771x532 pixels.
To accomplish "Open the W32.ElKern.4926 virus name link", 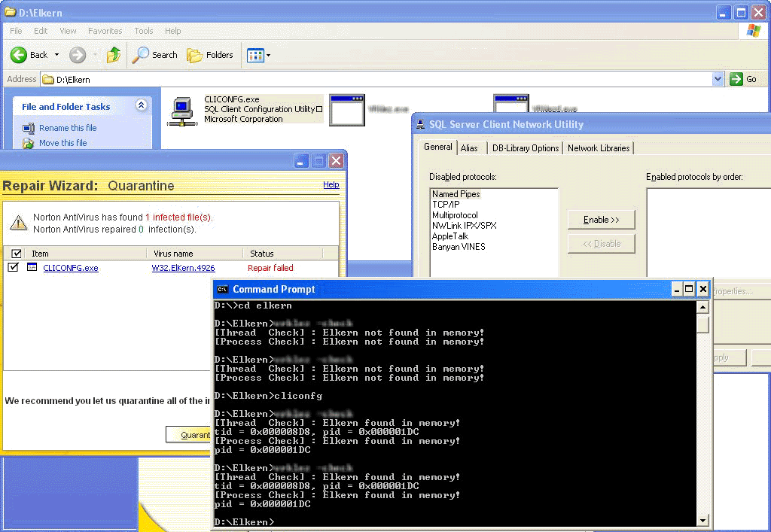I will click(182, 268).
